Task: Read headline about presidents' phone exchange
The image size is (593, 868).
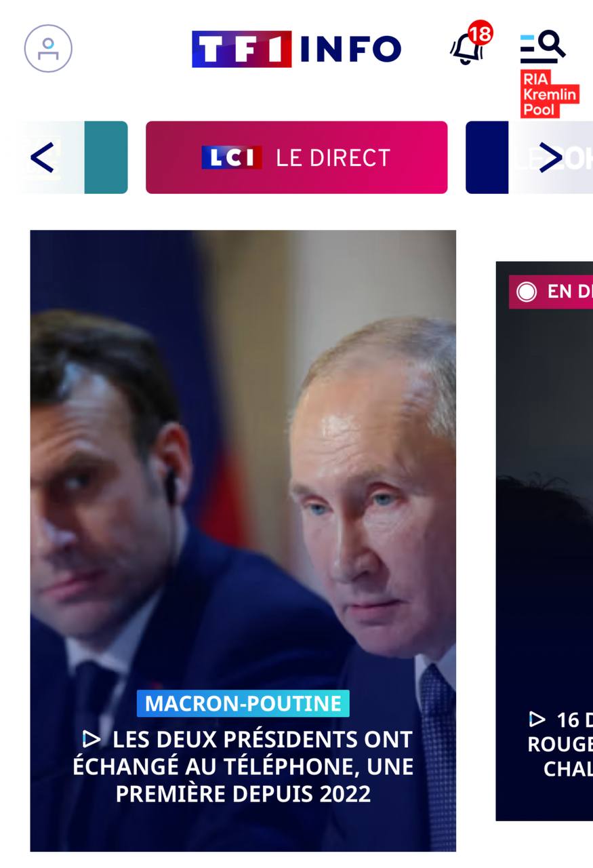Action: 243,766
